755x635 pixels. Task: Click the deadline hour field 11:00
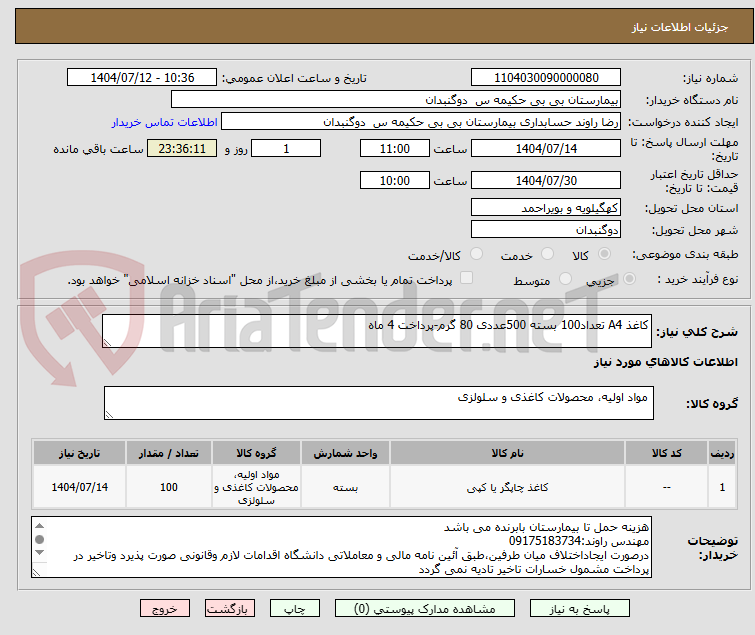click(x=394, y=148)
